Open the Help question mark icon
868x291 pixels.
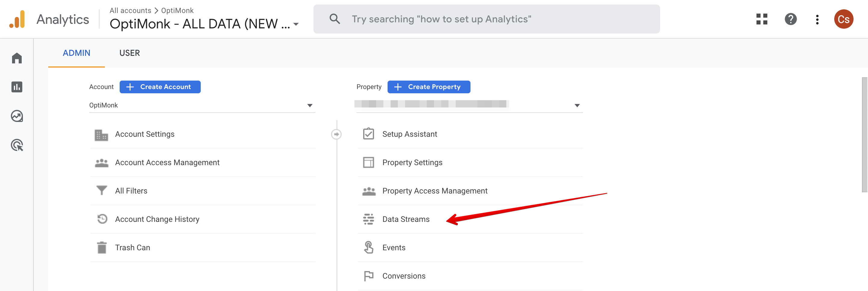[791, 19]
